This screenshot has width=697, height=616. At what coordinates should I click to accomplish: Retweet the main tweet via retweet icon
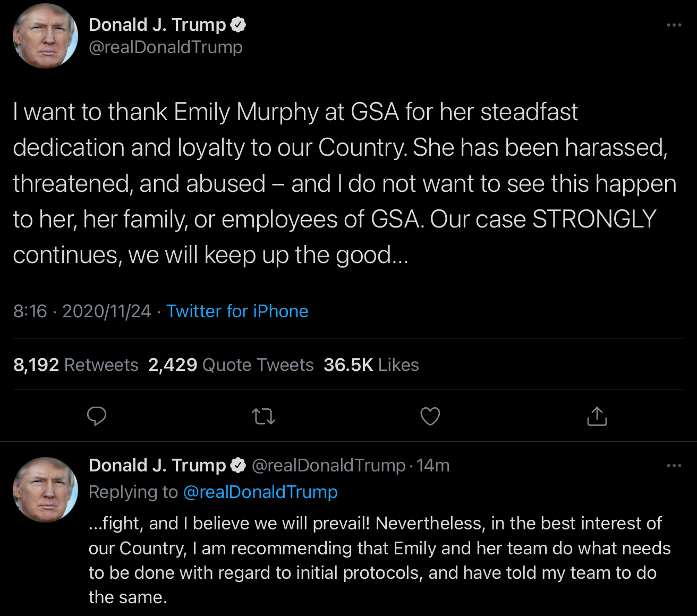click(x=263, y=416)
